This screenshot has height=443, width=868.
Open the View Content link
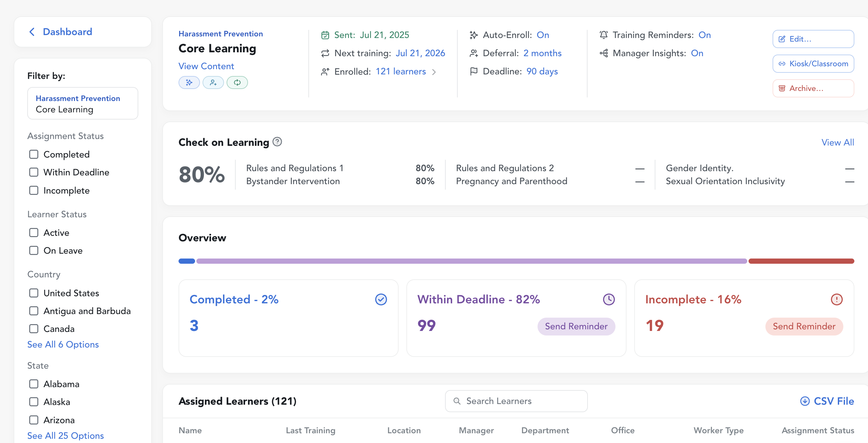[x=206, y=66]
